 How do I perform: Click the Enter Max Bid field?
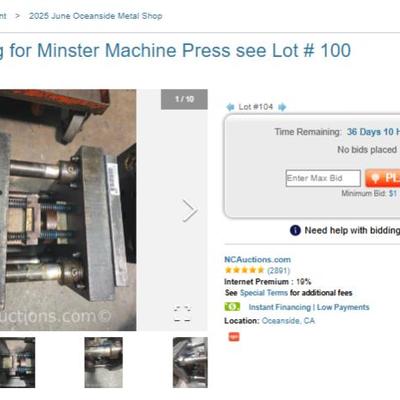click(x=323, y=178)
